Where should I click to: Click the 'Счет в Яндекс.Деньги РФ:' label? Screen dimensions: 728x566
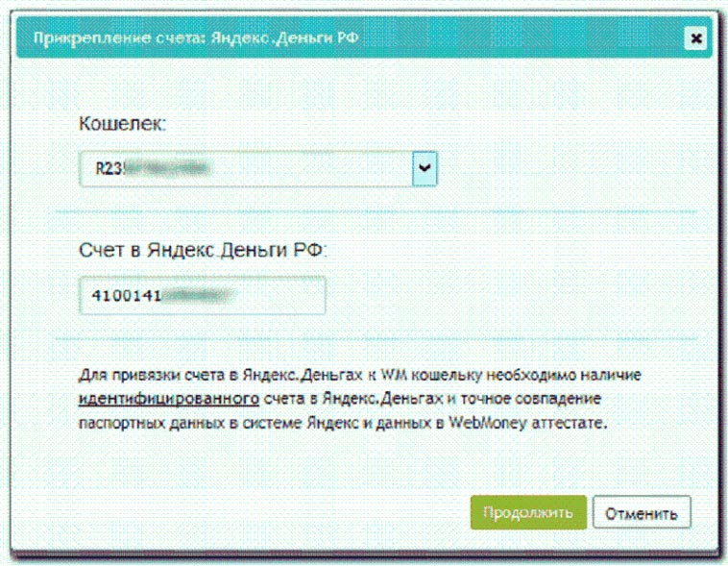[203, 250]
